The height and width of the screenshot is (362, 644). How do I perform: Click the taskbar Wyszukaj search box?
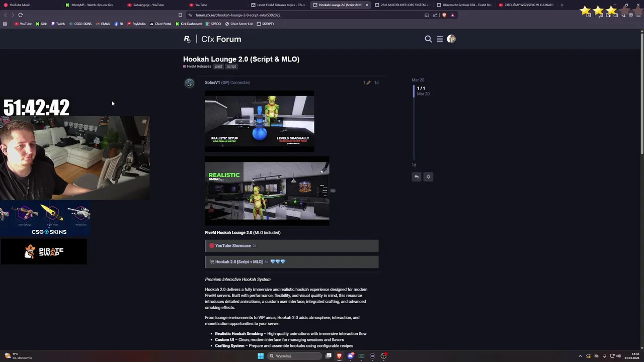click(x=294, y=356)
